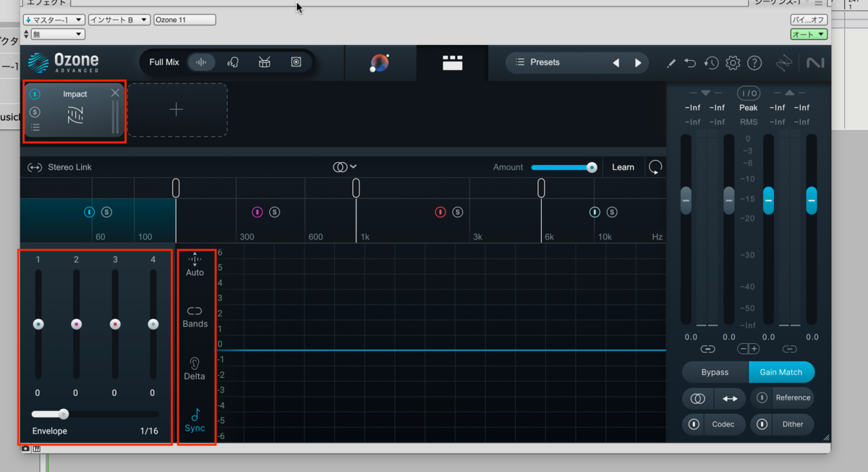Open the module chain view icon
Viewport: 868px width, 472px height.
[453, 63]
